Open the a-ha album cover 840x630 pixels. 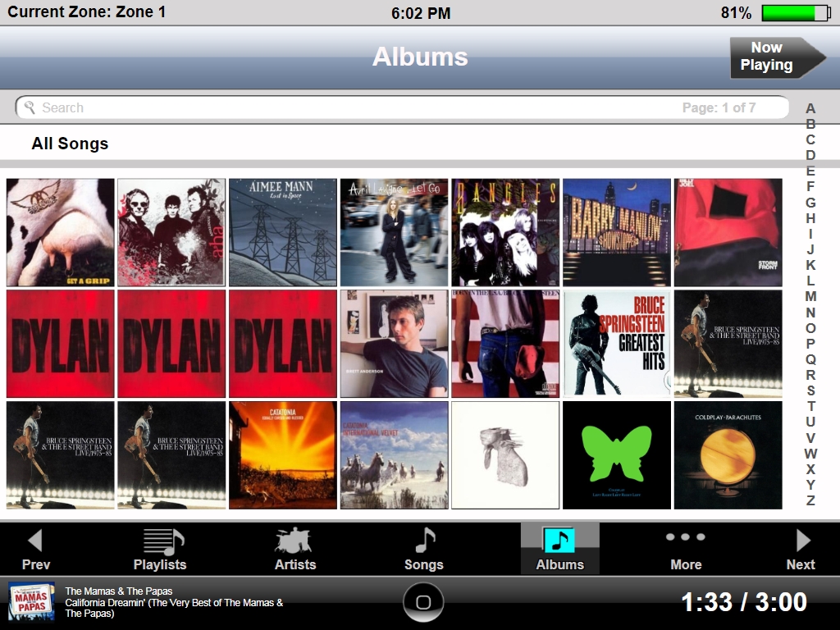171,232
